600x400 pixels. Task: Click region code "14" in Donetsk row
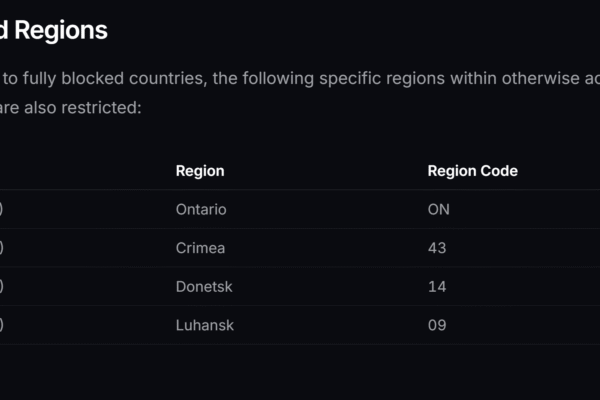tap(436, 287)
